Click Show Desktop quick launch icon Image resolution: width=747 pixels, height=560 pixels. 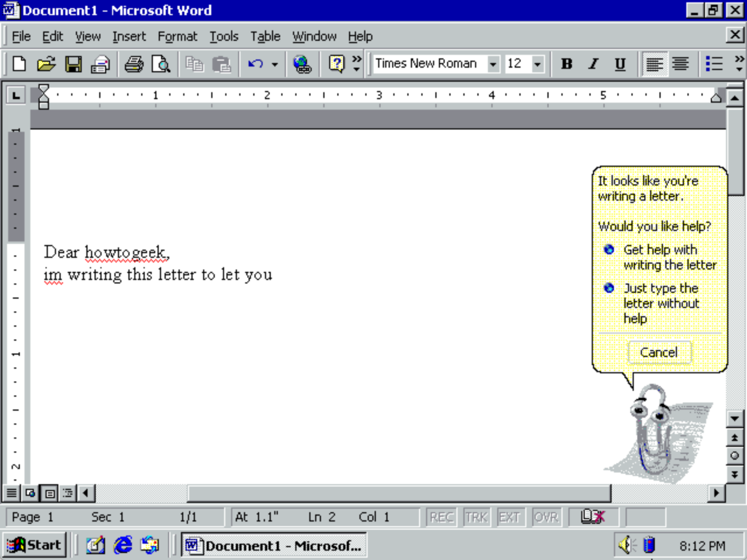point(96,545)
